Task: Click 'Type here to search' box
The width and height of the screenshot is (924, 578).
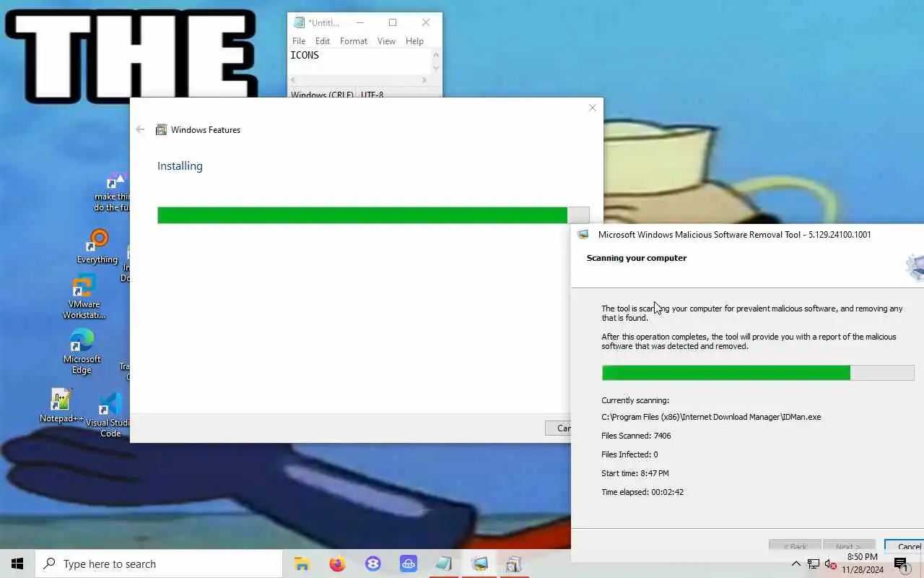Action: tap(159, 564)
